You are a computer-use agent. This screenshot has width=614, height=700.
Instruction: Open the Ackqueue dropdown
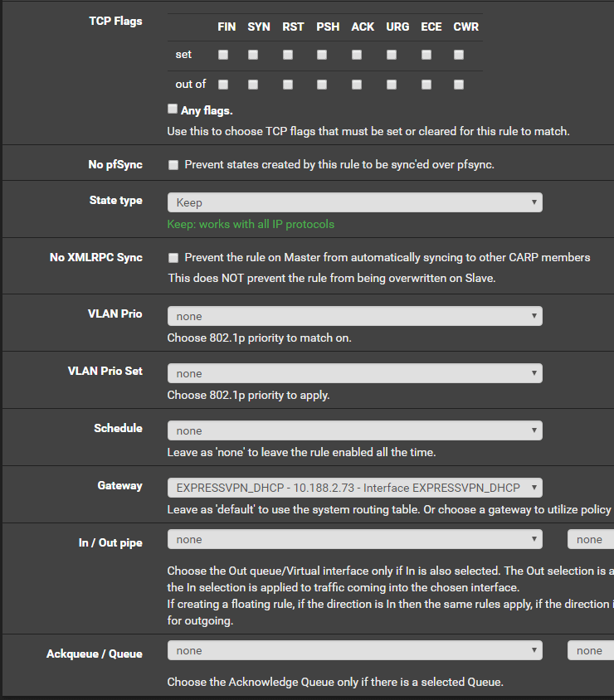[355, 650]
